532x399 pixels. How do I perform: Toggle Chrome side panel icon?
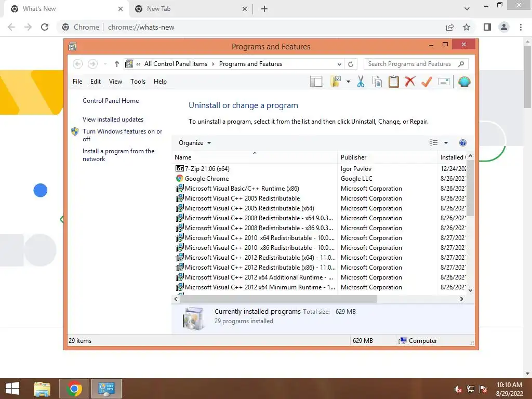(x=487, y=27)
